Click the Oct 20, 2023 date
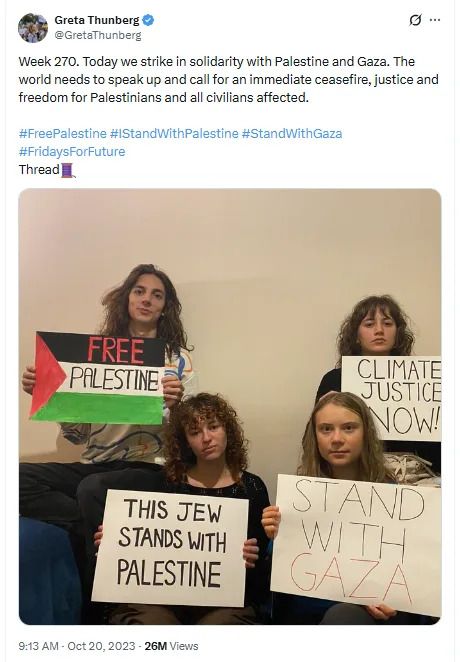 (101, 646)
